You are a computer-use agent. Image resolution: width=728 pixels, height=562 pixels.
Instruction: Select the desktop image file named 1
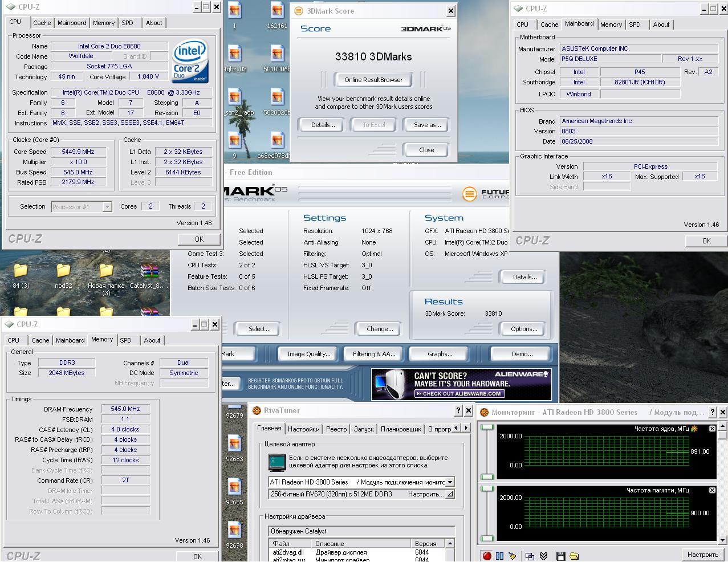click(x=234, y=15)
